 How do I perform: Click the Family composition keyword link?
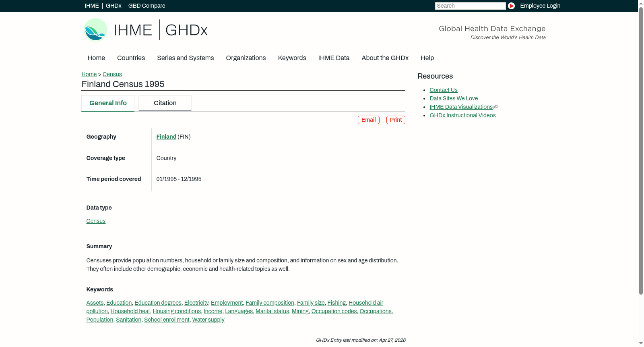coord(270,303)
